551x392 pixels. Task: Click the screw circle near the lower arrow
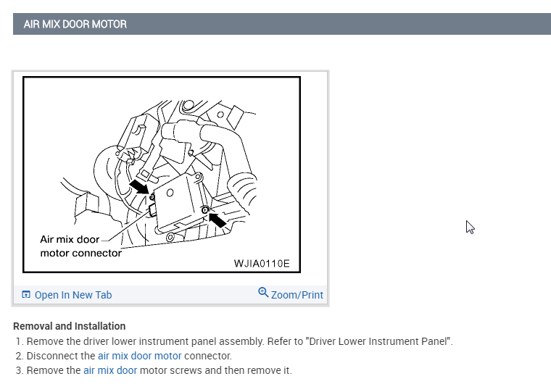point(205,210)
